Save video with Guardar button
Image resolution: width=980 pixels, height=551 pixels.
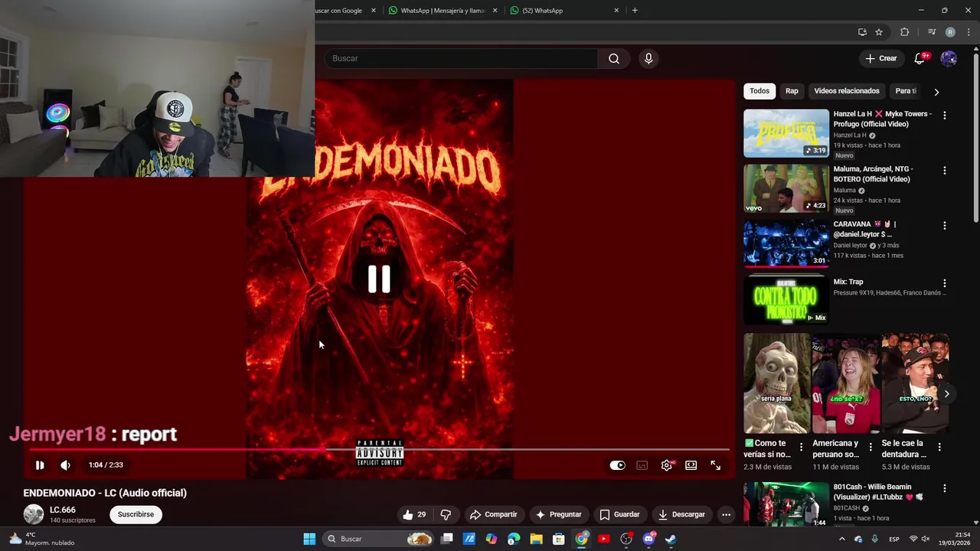click(619, 514)
